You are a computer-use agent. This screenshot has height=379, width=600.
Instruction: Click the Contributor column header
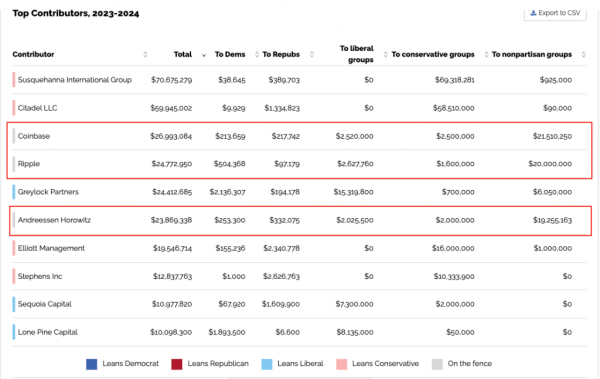[x=33, y=54]
